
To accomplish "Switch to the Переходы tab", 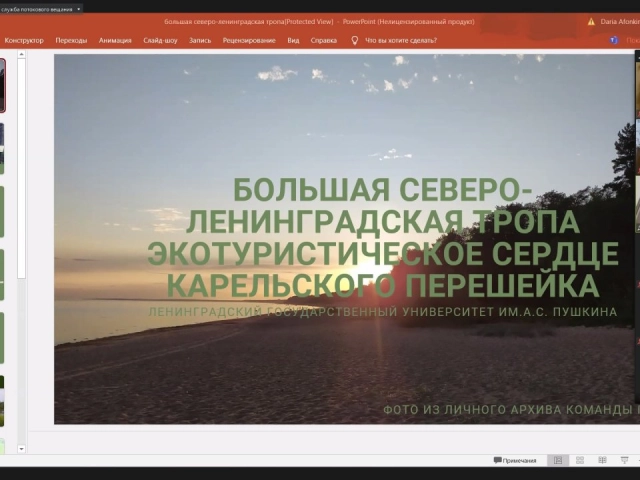I will point(71,40).
